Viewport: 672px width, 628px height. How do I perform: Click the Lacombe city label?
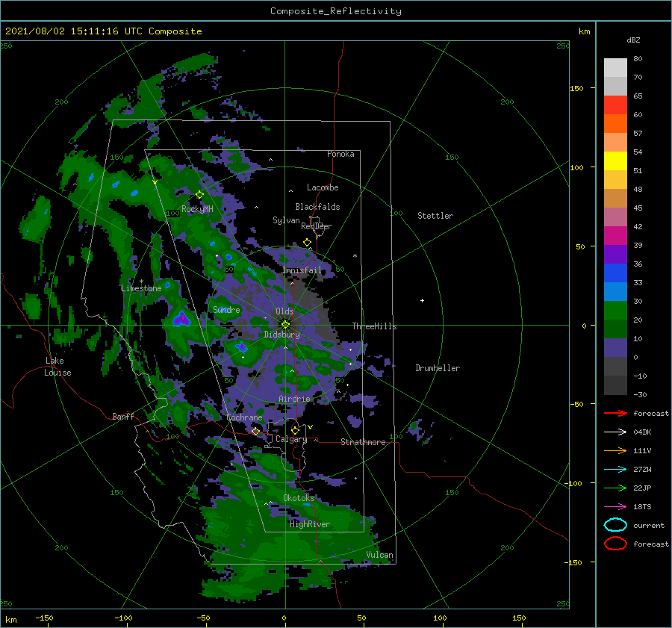coord(323,187)
